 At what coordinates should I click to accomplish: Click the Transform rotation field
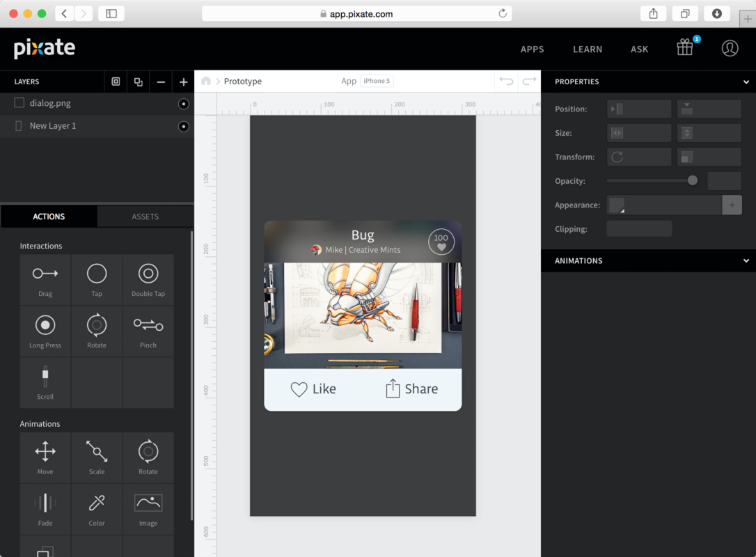[639, 157]
